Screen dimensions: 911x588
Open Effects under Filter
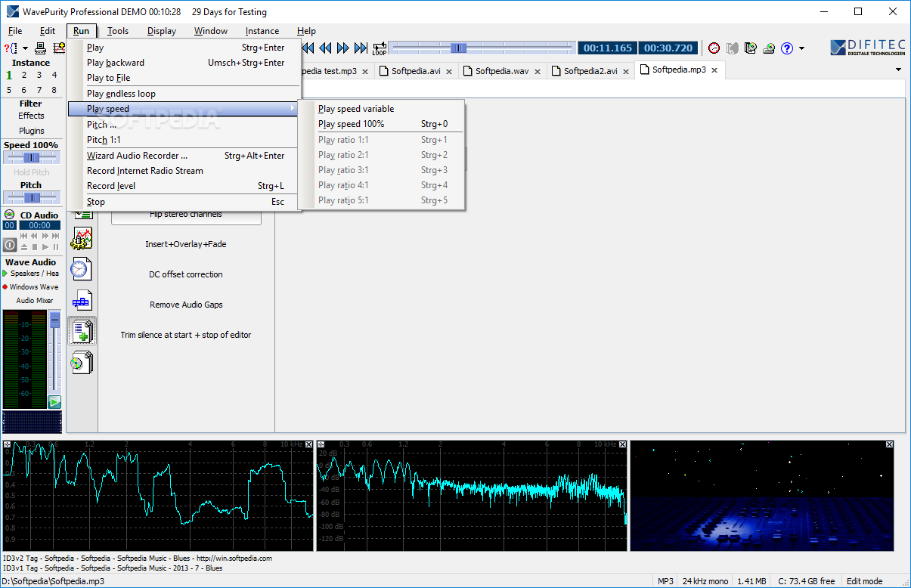31,116
